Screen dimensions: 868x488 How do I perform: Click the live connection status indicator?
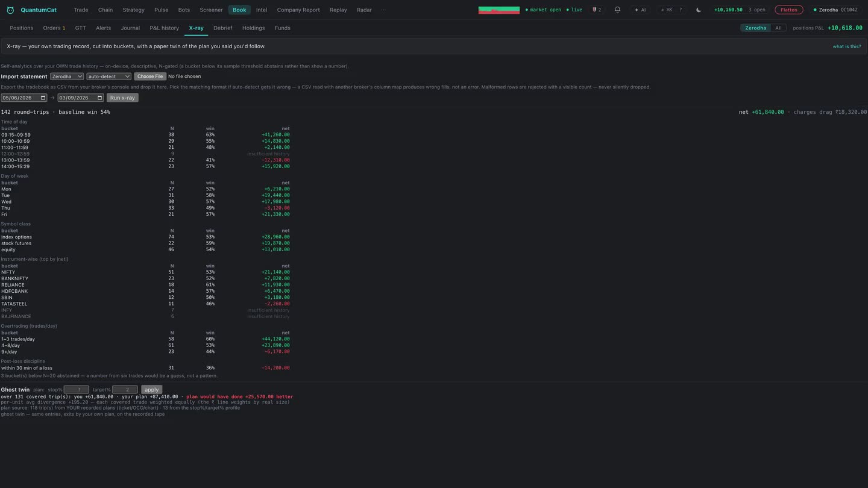574,10
